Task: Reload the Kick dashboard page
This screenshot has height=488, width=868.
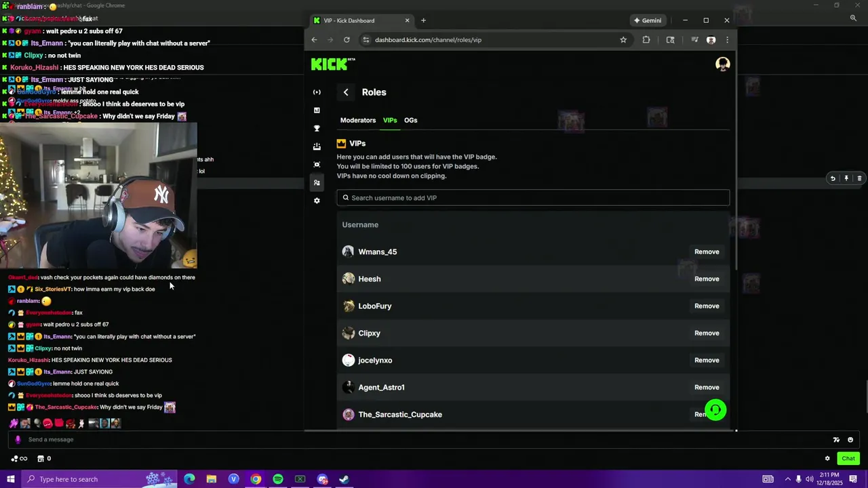Action: [347, 40]
